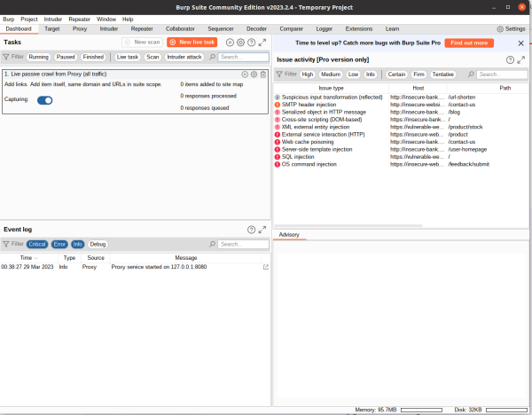
Task: Click Find out more about Burp Suite Pro
Action: pos(469,43)
